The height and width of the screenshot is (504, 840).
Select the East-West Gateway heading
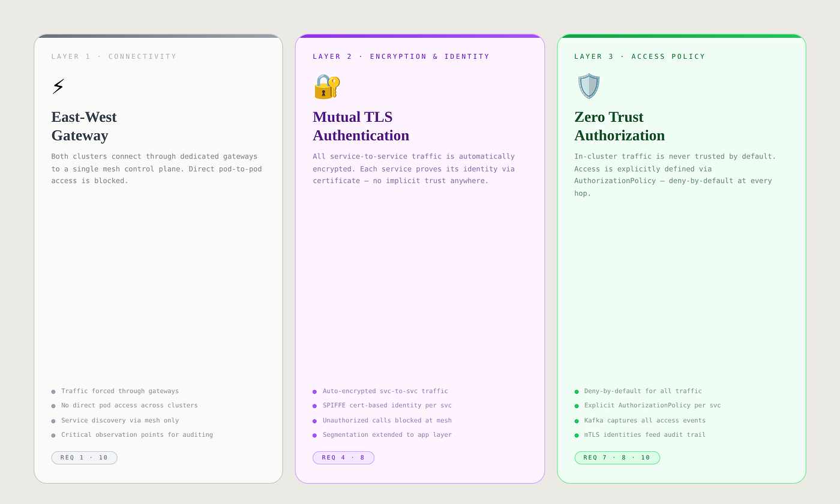pyautogui.click(x=84, y=126)
